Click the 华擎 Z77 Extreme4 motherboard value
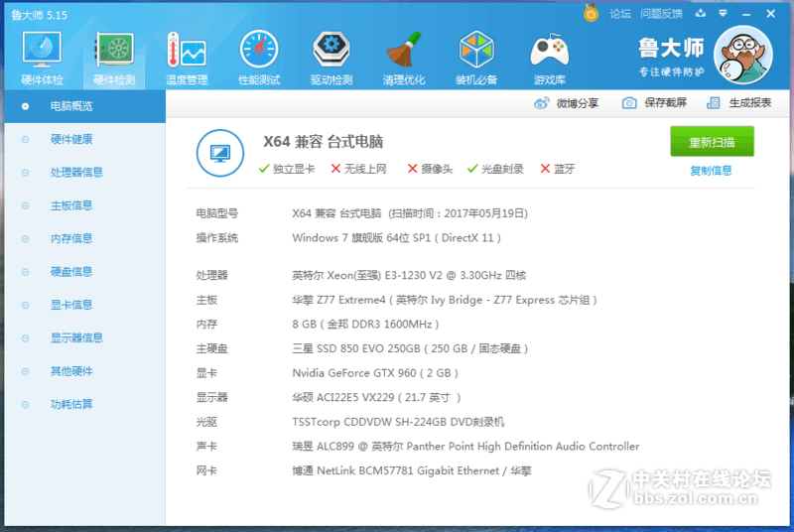794x532 pixels. 445,300
